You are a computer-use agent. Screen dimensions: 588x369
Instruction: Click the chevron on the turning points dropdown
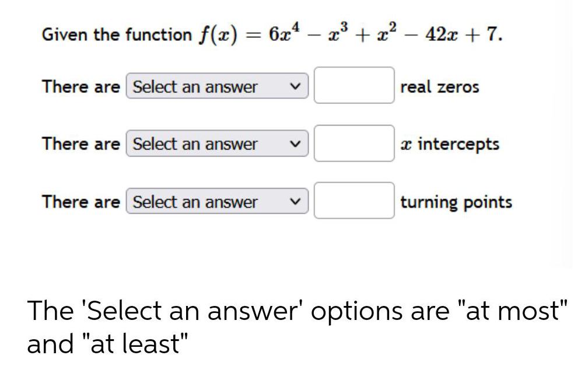point(296,201)
